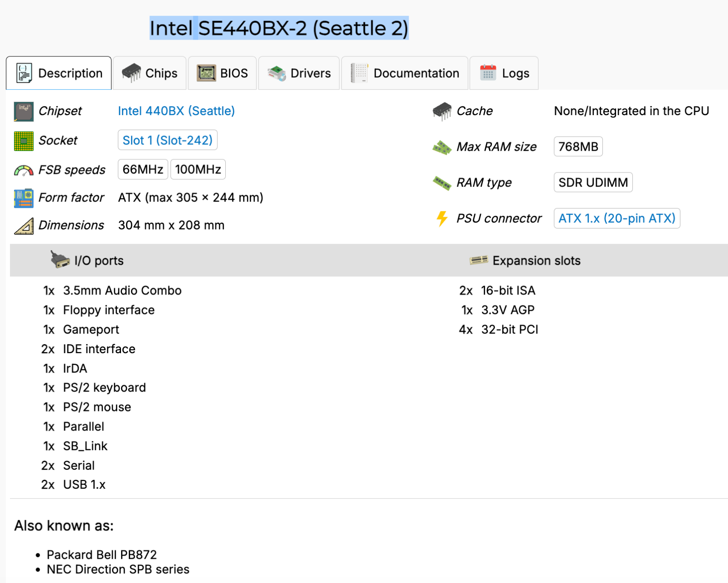Click the Logs tab calendar icon

click(488, 73)
